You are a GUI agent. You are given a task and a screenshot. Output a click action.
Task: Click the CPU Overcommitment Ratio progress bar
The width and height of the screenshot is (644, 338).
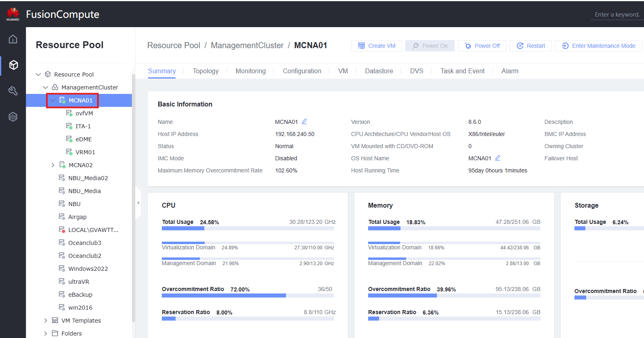click(x=248, y=295)
